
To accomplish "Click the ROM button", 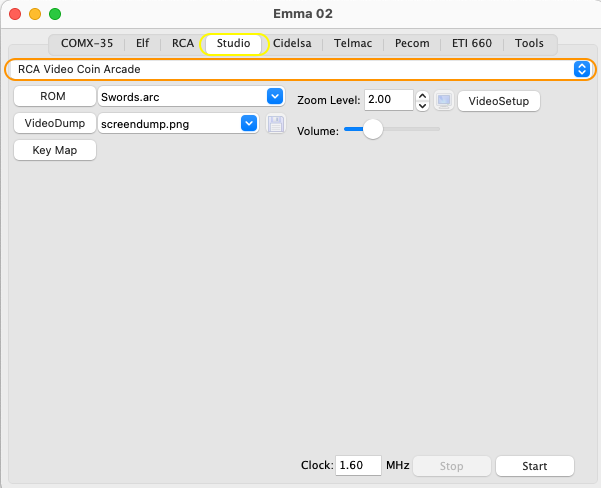I will point(55,96).
